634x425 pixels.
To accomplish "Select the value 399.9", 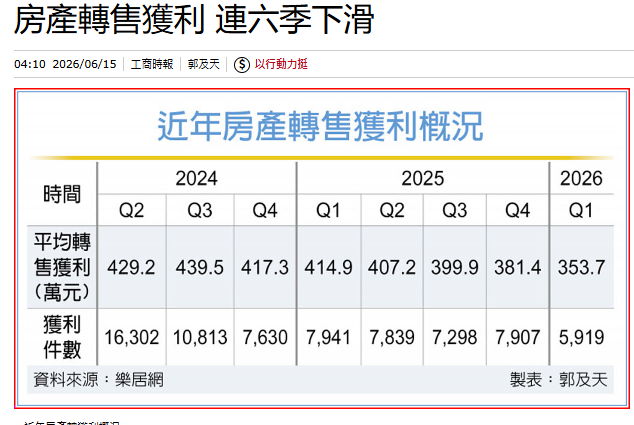I will pos(455,268).
